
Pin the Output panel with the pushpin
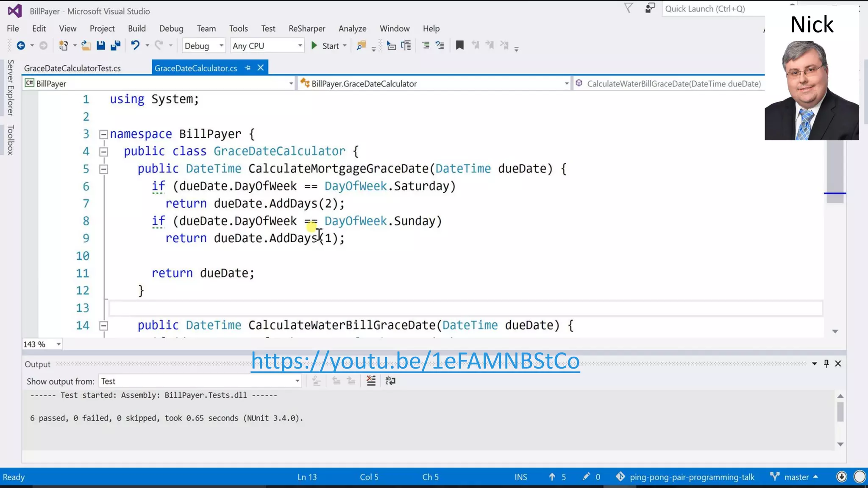[x=826, y=363]
